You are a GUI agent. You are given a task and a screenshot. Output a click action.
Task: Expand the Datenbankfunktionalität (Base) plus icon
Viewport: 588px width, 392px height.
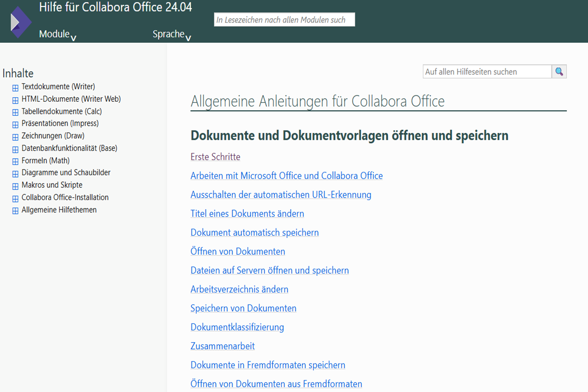click(15, 149)
